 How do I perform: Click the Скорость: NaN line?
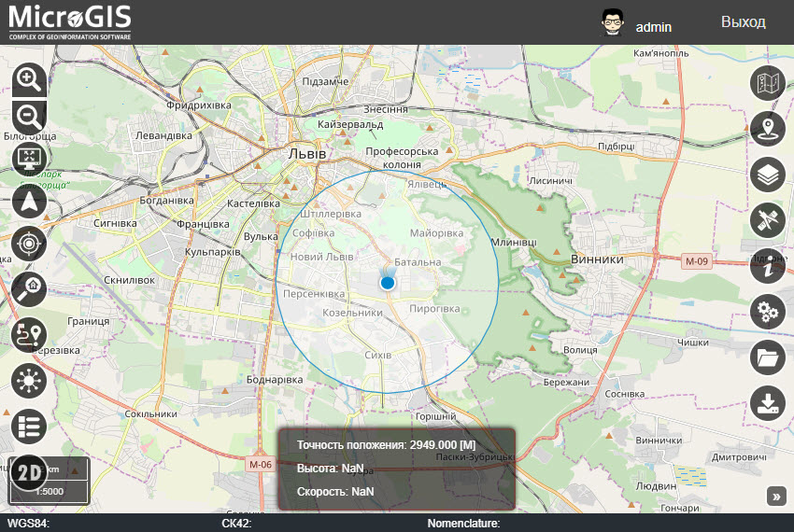tap(335, 492)
